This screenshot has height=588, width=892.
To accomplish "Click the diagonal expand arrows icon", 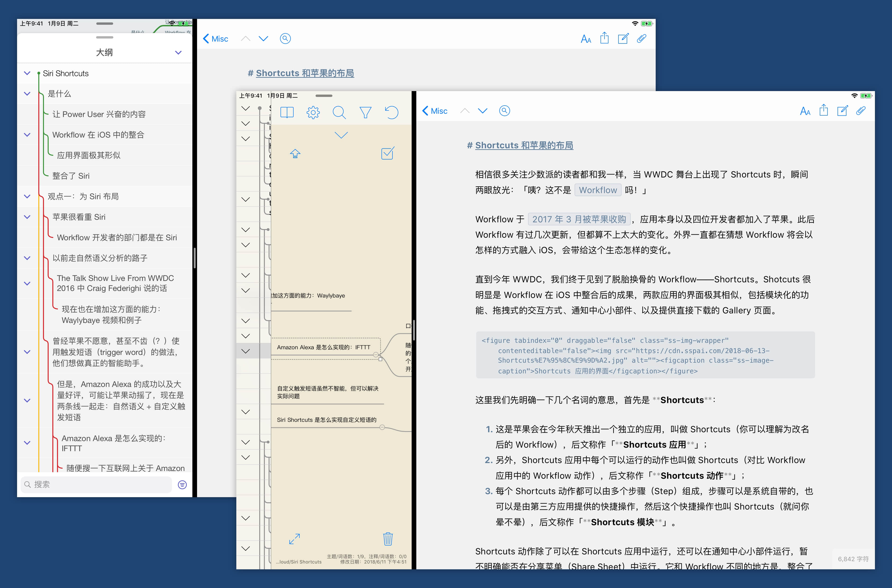I will click(x=295, y=539).
